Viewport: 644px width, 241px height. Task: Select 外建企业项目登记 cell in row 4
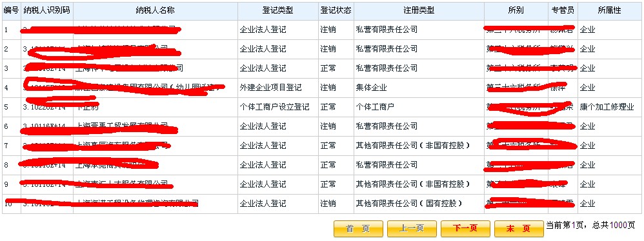pyautogui.click(x=278, y=88)
